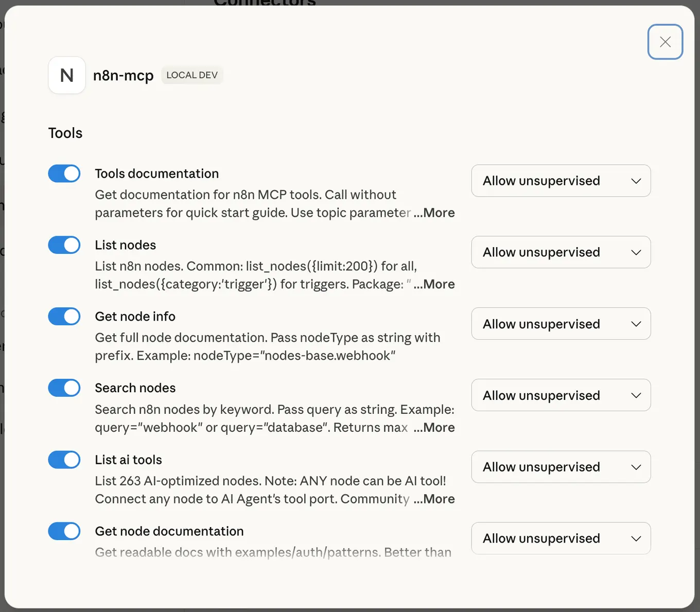
Task: Disable the Tools documentation toggle
Action: click(x=64, y=173)
